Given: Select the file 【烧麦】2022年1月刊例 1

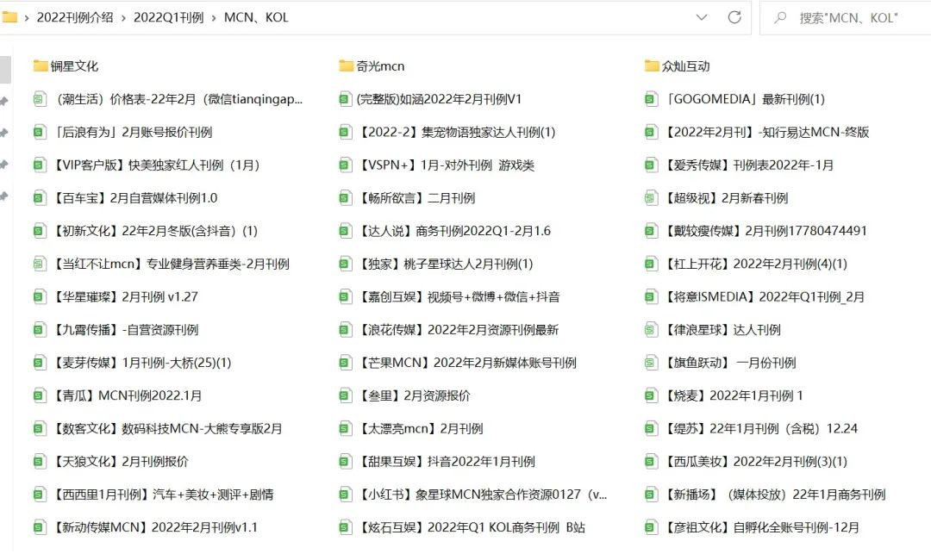Looking at the screenshot, I should tap(724, 395).
